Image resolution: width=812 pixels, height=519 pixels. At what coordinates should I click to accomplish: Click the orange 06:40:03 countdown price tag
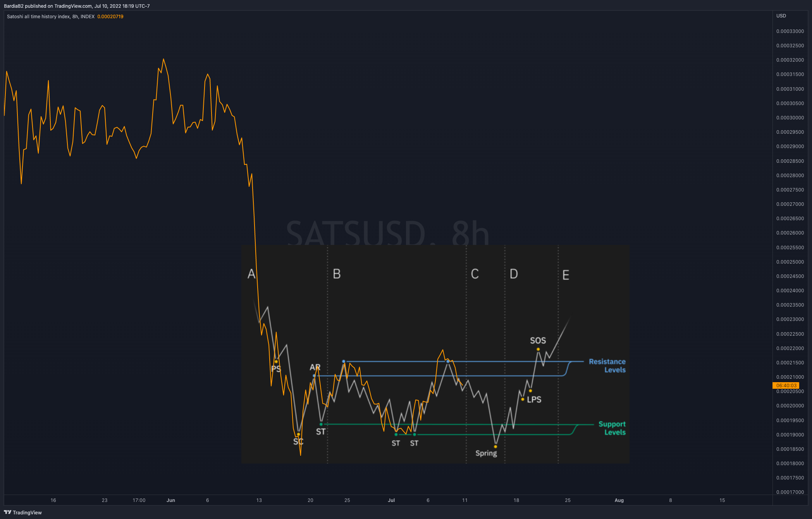pos(786,385)
